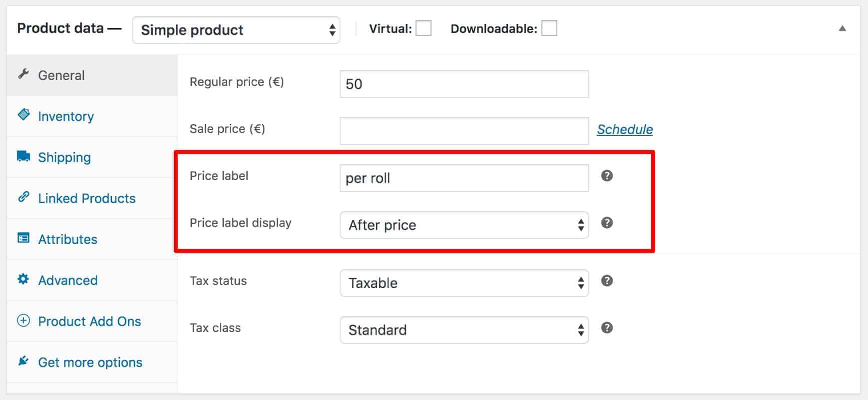Open the Product Add Ons tab
868x400 pixels.
coord(92,321)
